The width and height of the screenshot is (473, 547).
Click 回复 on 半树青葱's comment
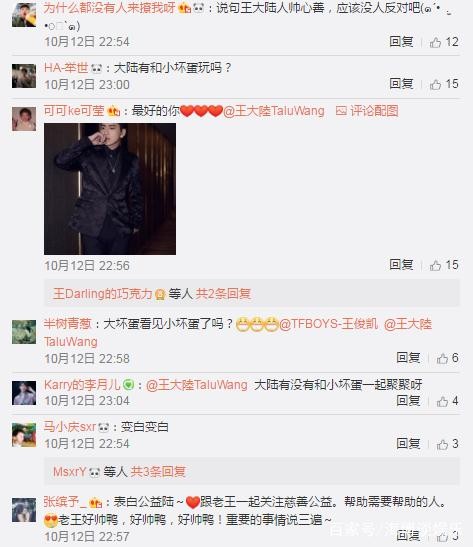[408, 358]
